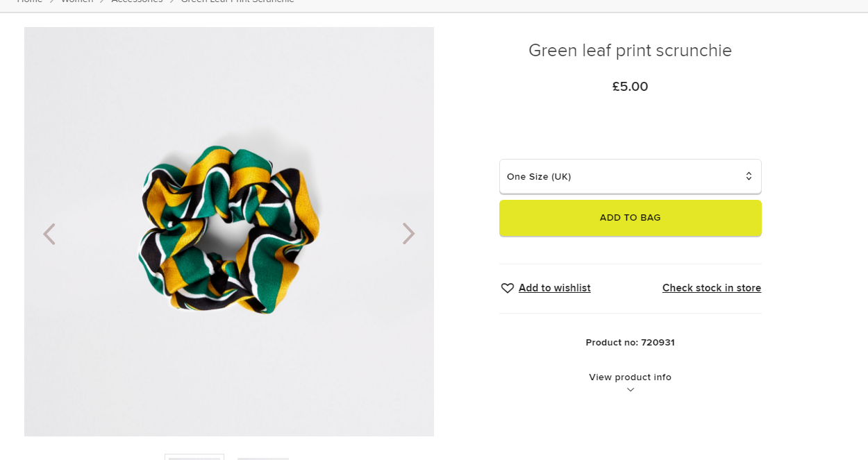868x460 pixels.
Task: Expand the chevron below View product info
Action: 630,390
